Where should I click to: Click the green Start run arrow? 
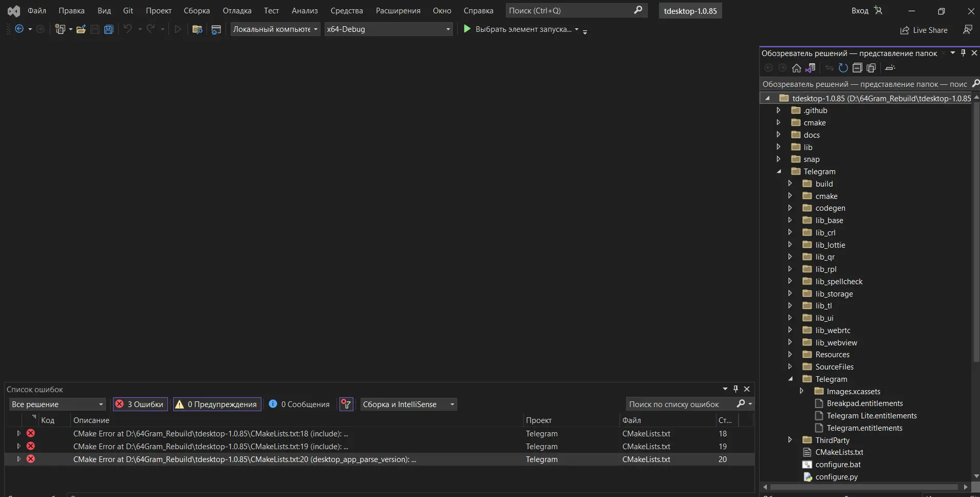tap(467, 29)
